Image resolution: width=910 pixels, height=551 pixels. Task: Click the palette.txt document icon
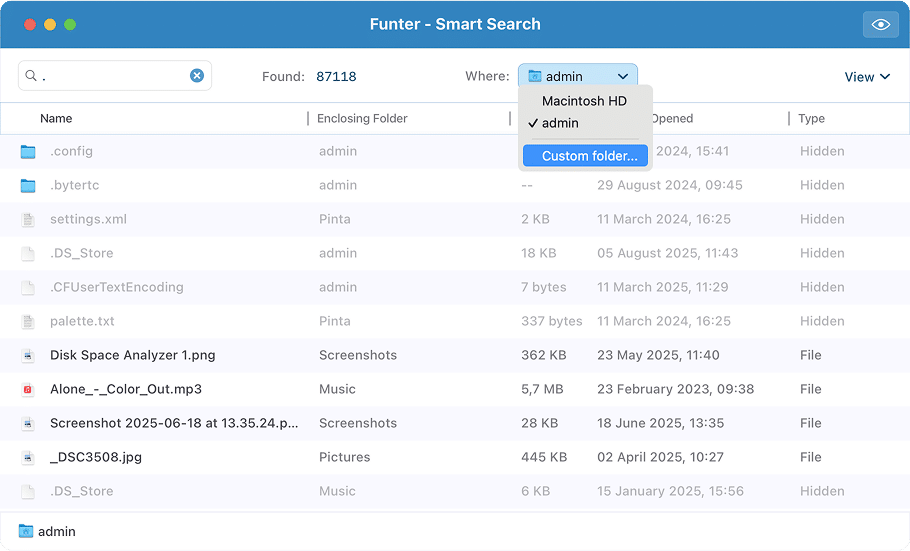(x=28, y=322)
